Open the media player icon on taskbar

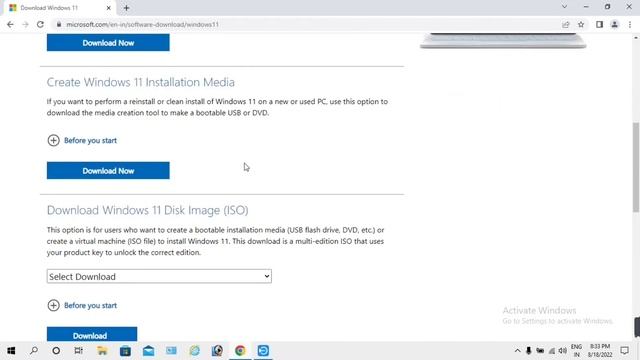[217, 351]
